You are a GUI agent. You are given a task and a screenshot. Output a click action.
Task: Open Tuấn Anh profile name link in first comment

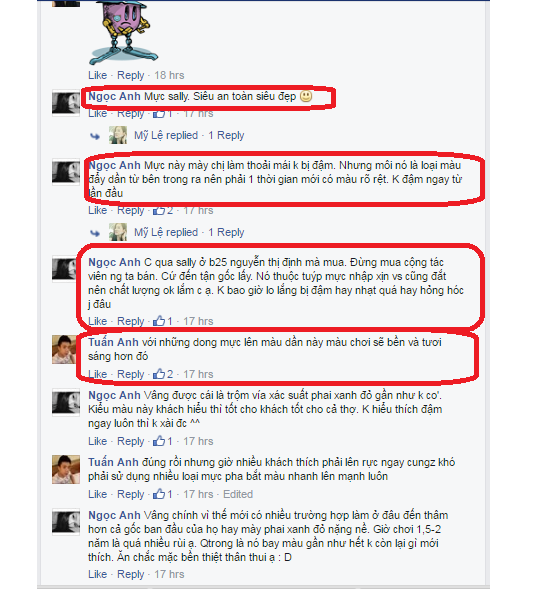coord(113,342)
